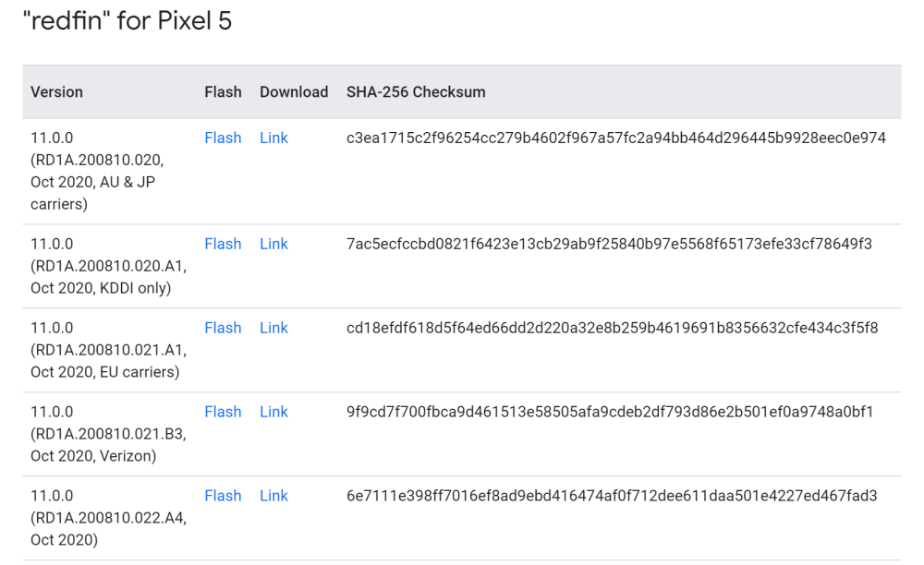
Task: Click Flash link for RD1A.200810.020 AU & JP build
Action: point(223,138)
